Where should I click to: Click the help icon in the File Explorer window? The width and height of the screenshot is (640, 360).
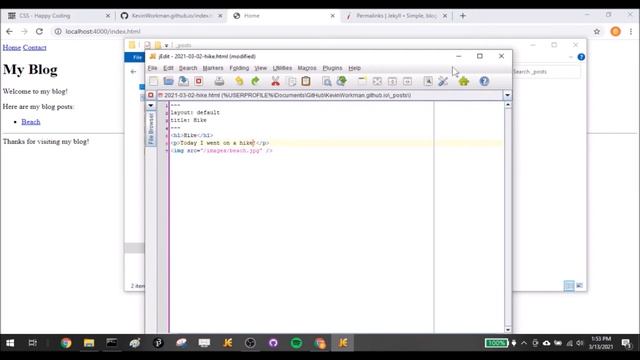[581, 57]
